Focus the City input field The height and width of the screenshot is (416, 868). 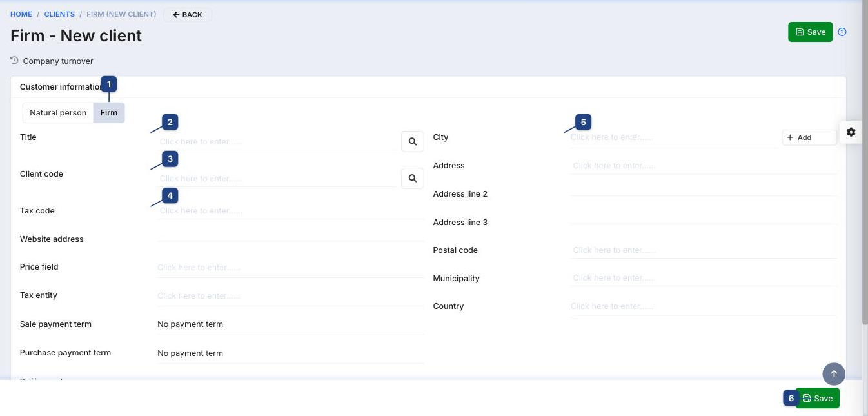(674, 137)
